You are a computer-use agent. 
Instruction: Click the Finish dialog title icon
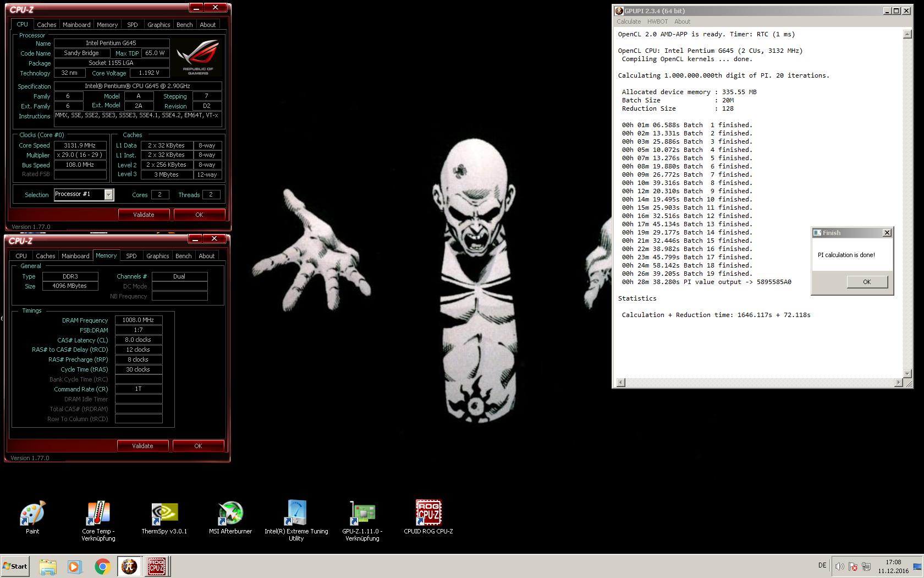pos(817,233)
